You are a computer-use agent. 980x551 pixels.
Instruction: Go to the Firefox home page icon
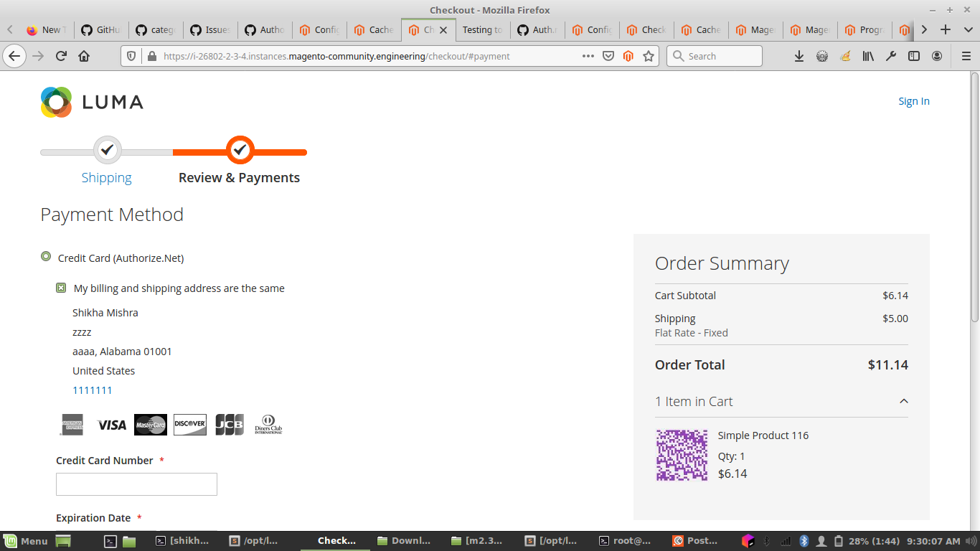(x=84, y=56)
